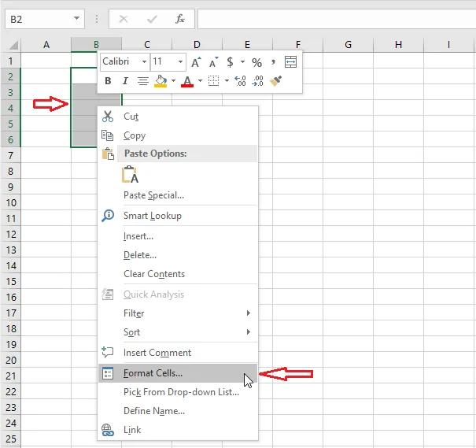The height and width of the screenshot is (448, 476).
Task: Click the Borders icon in mini toolbar
Action: pyautogui.click(x=213, y=81)
